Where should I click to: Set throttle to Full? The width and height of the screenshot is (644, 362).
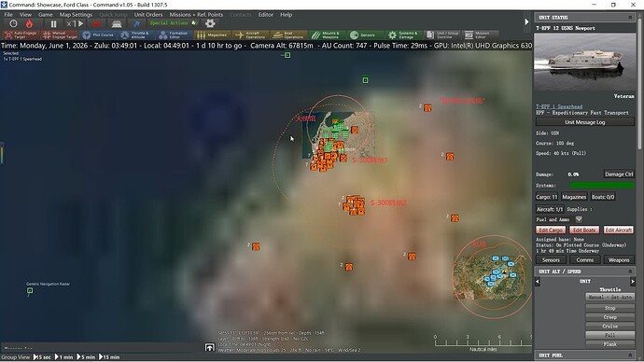[609, 335]
